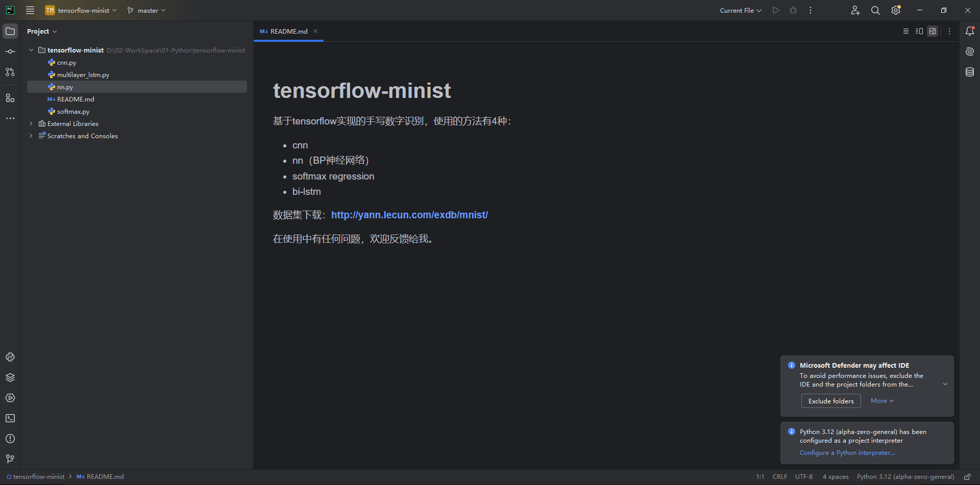Click the Exclude folders button

(x=831, y=401)
